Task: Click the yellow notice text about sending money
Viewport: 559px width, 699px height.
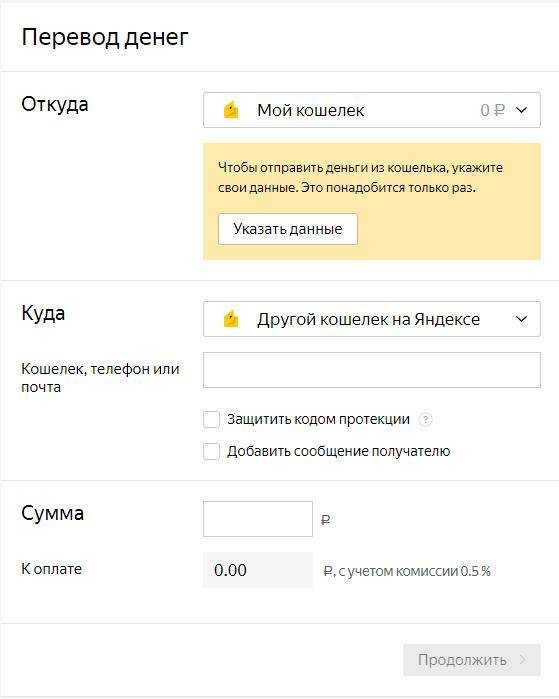Action: [360, 177]
